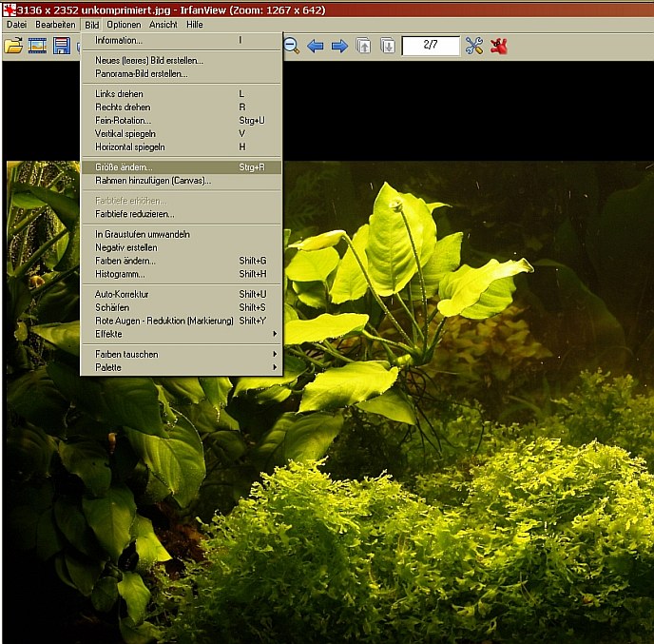Click the image counter field showing 2/7

(430, 46)
